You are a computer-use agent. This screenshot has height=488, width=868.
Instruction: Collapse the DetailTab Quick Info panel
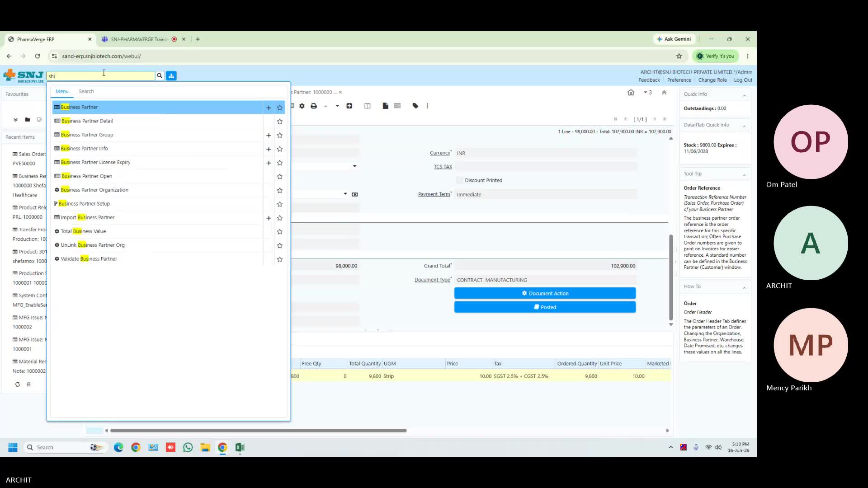tap(744, 126)
